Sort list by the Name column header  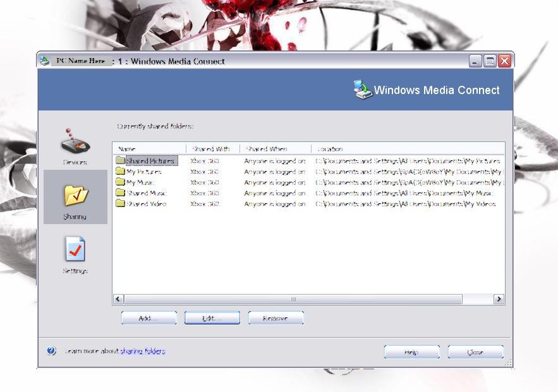coord(150,149)
